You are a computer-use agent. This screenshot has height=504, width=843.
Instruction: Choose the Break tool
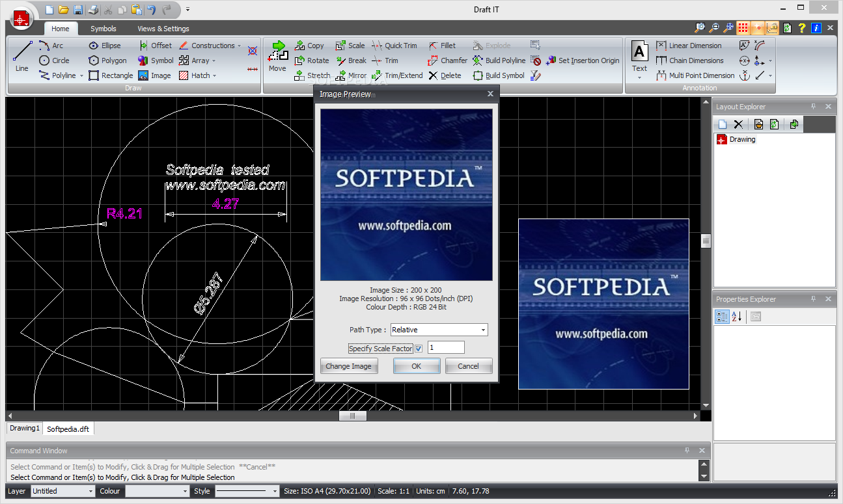point(351,60)
